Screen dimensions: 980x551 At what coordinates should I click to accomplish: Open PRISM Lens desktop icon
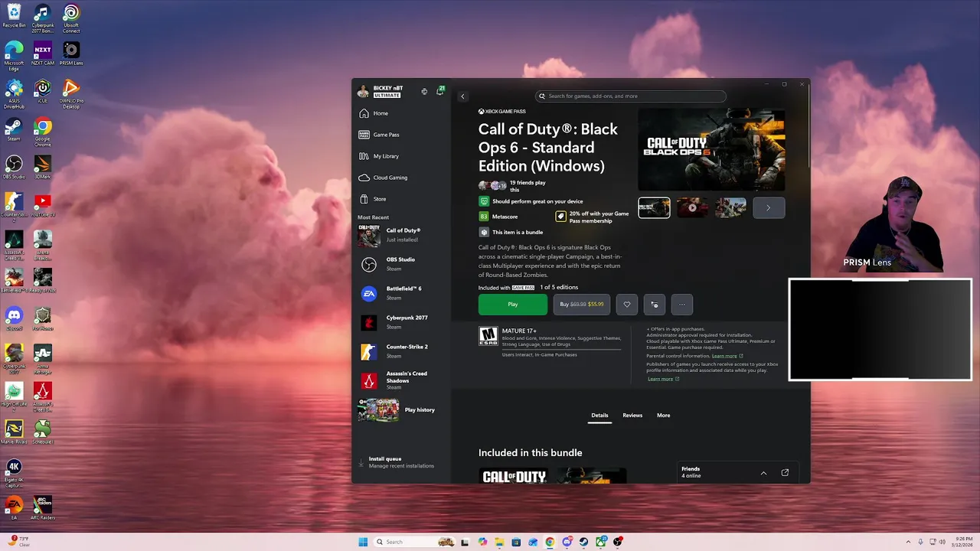tap(71, 54)
